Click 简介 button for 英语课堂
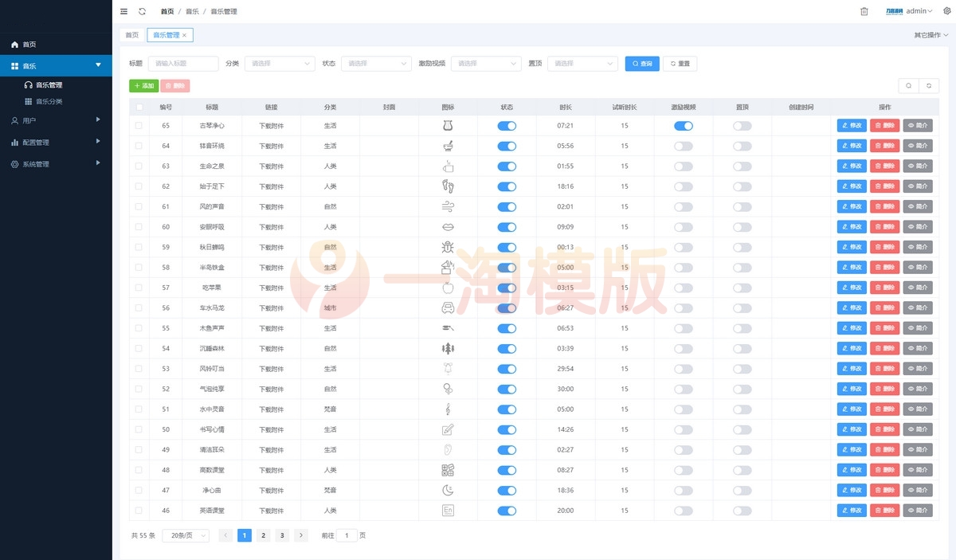Image resolution: width=956 pixels, height=560 pixels. (x=918, y=511)
